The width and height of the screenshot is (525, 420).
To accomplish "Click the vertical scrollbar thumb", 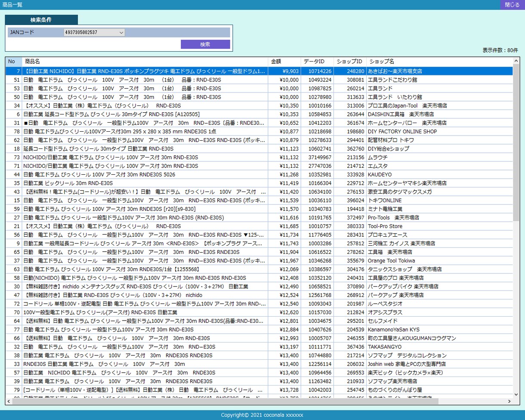I will (516, 143).
